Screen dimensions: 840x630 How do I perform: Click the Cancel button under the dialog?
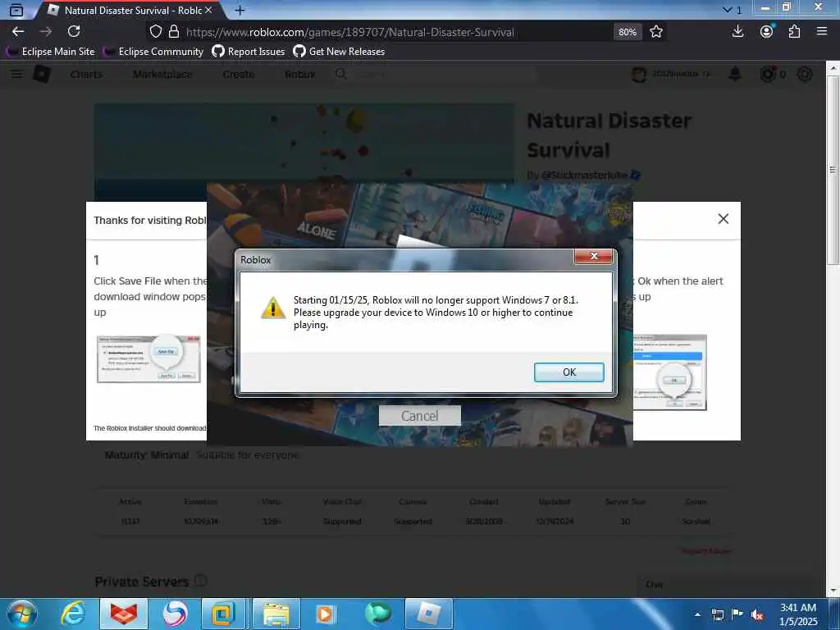click(419, 416)
